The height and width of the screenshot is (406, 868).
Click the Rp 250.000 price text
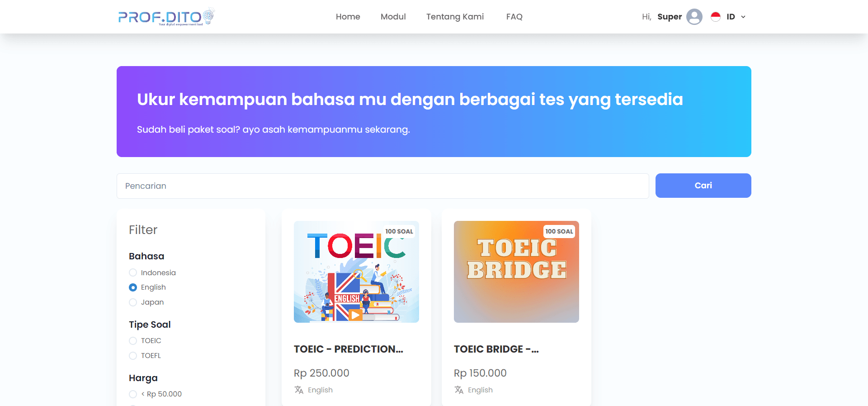tap(321, 373)
